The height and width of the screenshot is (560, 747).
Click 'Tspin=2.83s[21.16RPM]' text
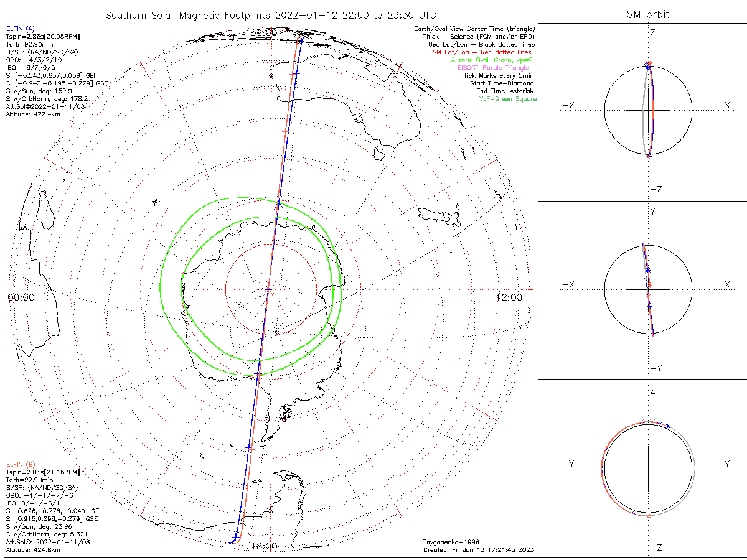tap(42, 473)
